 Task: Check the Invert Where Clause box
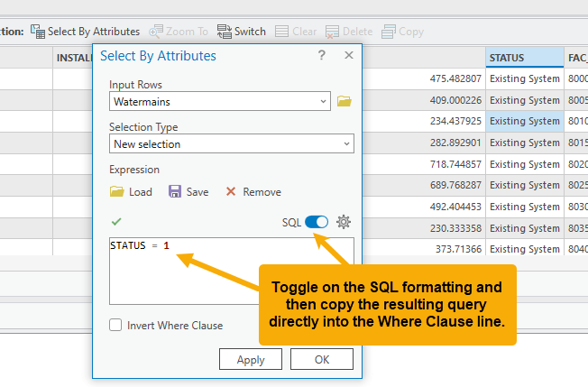tap(115, 325)
